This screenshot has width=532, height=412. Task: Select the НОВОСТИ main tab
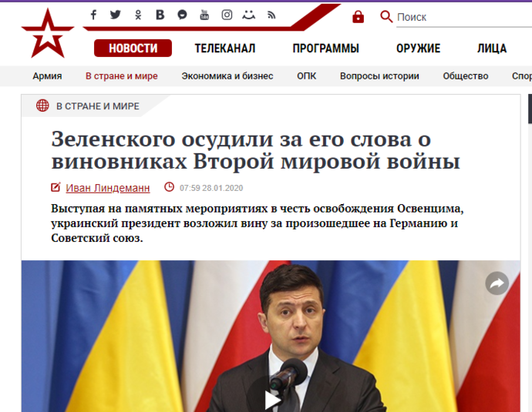point(133,48)
